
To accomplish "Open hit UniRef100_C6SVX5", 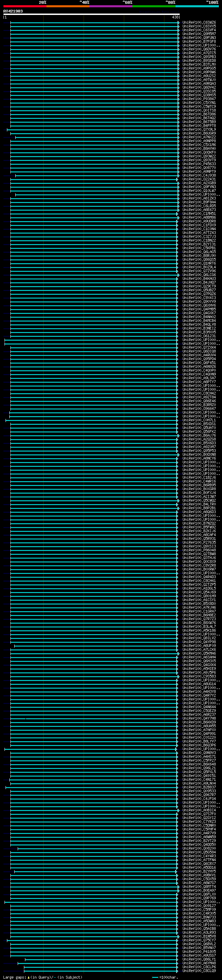I will [x=199, y=26].
